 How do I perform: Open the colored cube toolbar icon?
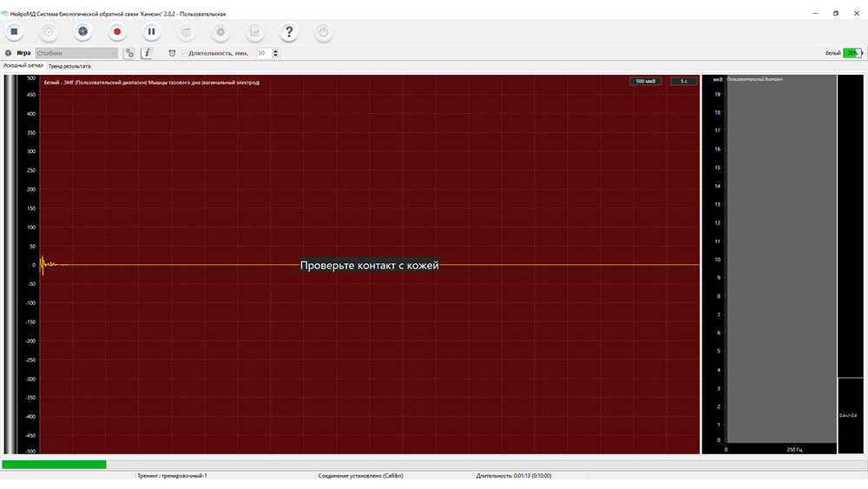click(x=83, y=31)
